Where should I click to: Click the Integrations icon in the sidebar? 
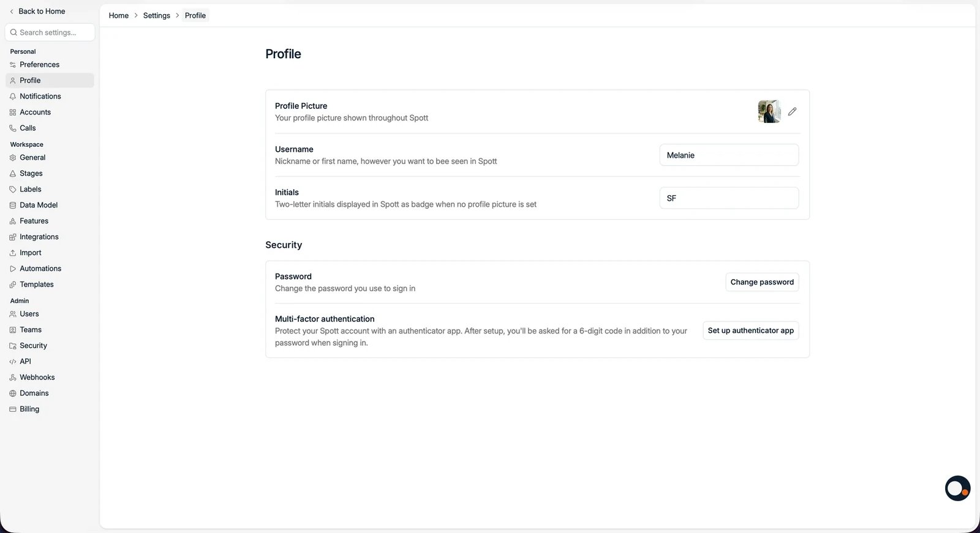pyautogui.click(x=13, y=237)
